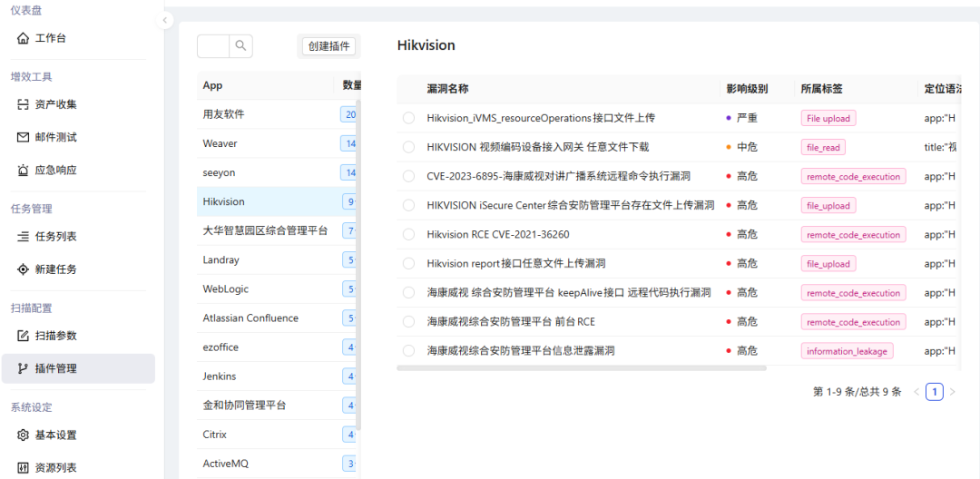Click the File upload tag

tap(828, 118)
